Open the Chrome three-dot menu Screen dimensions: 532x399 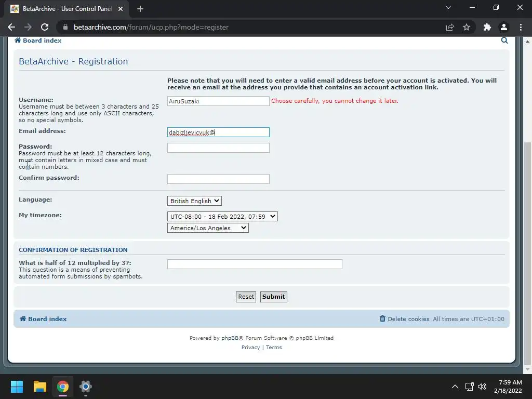(521, 27)
